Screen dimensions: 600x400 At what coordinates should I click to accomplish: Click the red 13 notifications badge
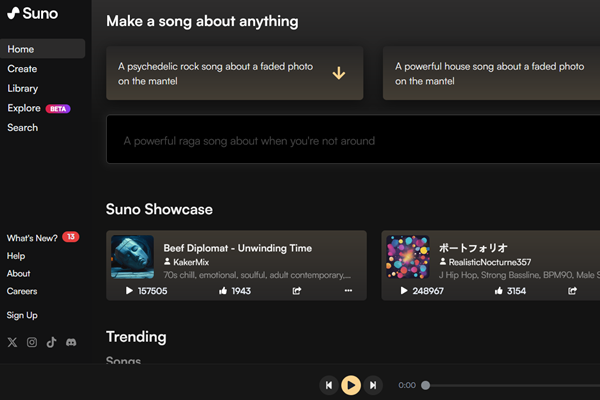click(71, 237)
